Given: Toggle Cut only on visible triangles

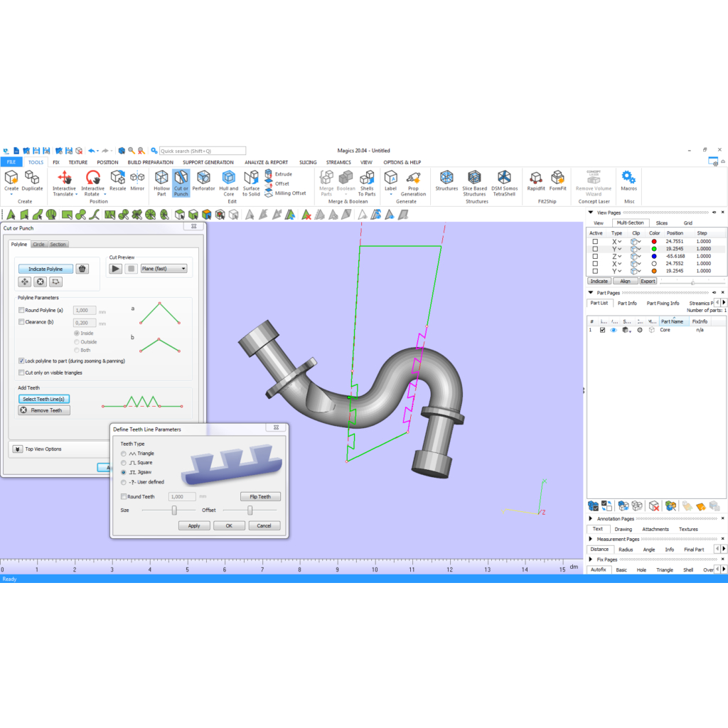Looking at the screenshot, I should pos(21,373).
